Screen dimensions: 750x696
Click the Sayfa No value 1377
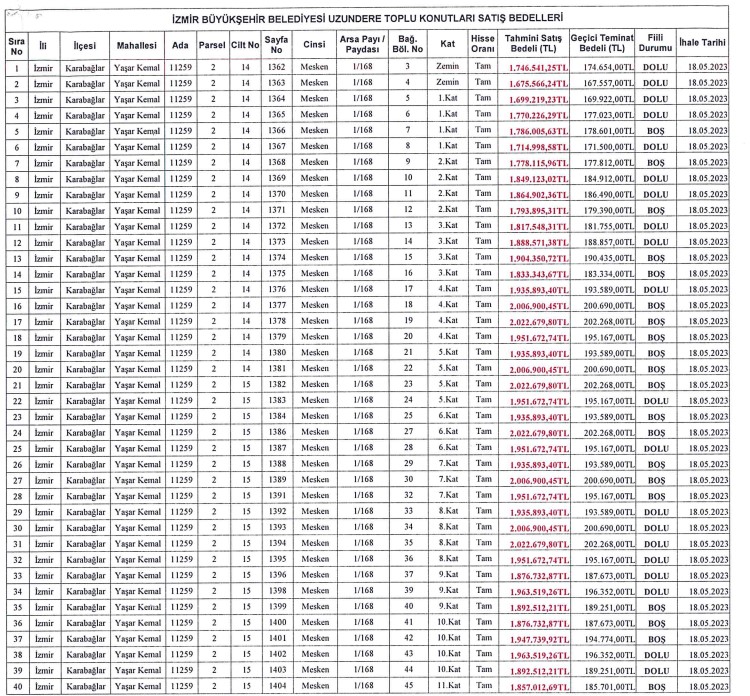coord(277,305)
